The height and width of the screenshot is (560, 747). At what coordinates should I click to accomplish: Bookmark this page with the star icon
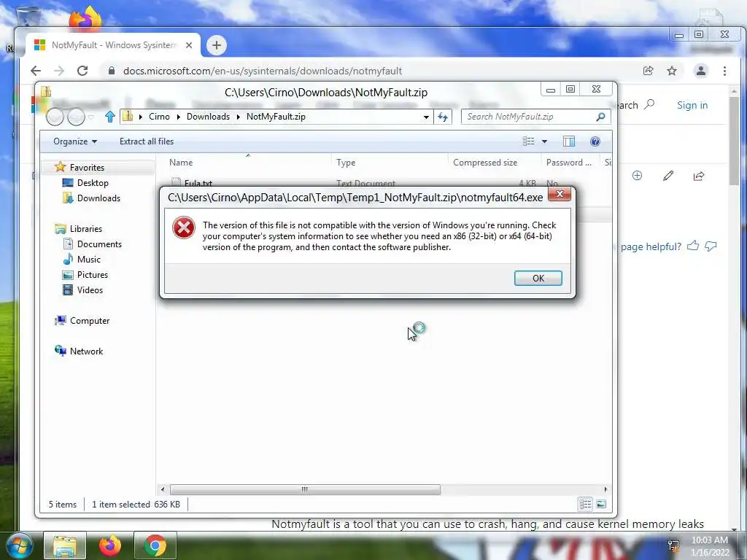(x=672, y=71)
